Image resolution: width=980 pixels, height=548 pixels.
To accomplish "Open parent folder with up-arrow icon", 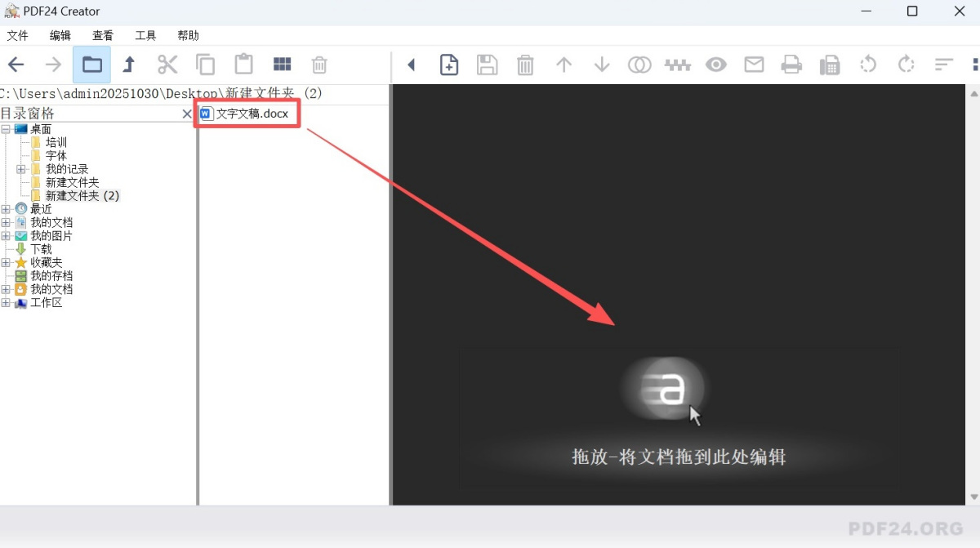I will tap(129, 65).
